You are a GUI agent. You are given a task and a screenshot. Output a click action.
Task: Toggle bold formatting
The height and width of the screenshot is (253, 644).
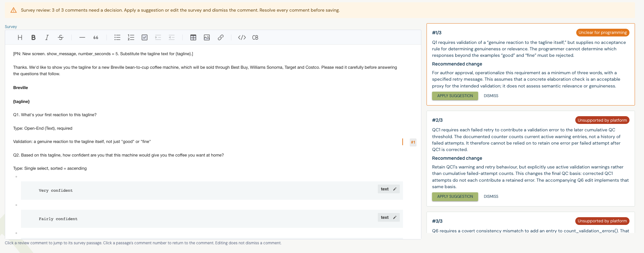tap(33, 37)
